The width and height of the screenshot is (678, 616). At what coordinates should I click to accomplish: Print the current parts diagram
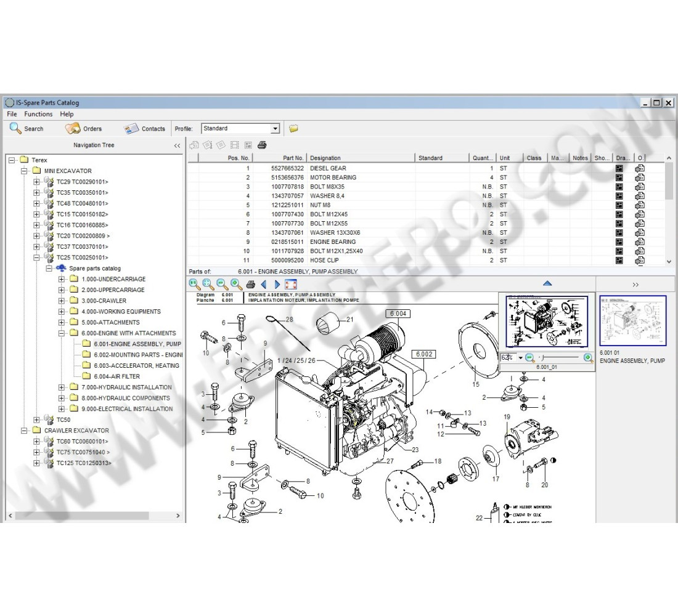click(x=250, y=284)
